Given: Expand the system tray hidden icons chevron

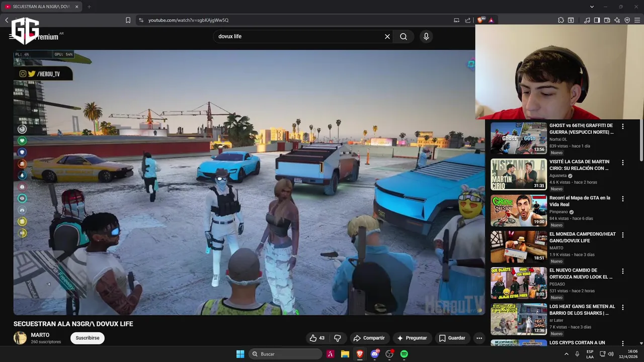Looking at the screenshot, I should tap(567, 354).
